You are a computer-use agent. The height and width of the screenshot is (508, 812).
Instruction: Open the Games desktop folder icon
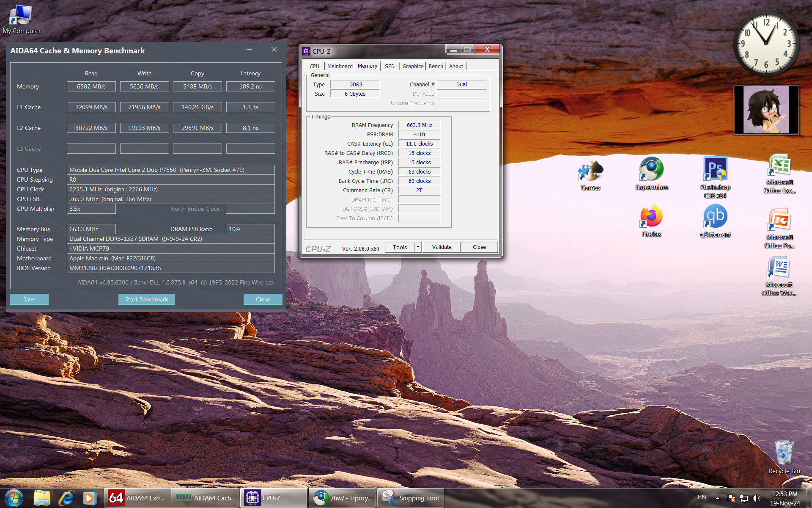pos(590,171)
